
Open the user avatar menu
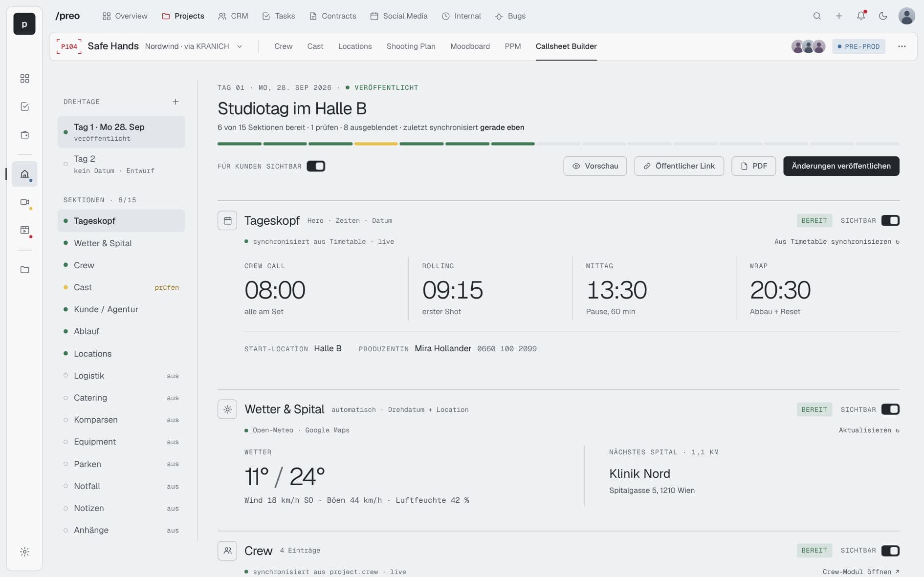point(907,16)
